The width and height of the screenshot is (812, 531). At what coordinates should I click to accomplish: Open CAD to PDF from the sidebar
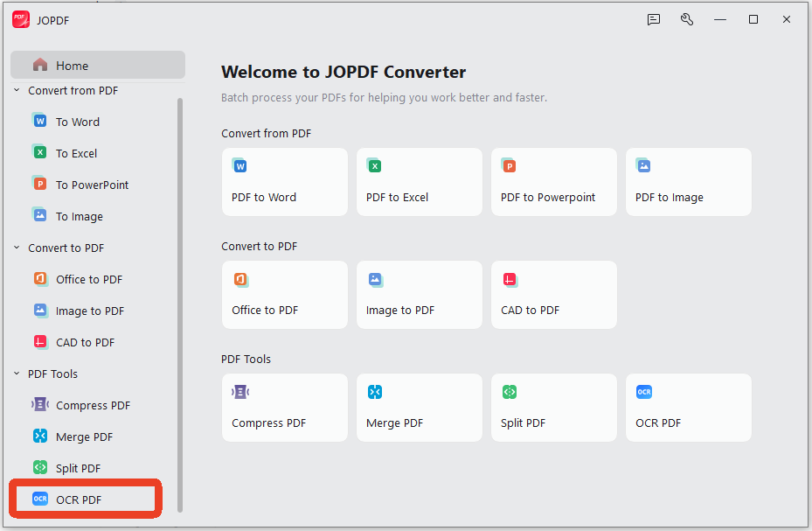[x=85, y=342]
